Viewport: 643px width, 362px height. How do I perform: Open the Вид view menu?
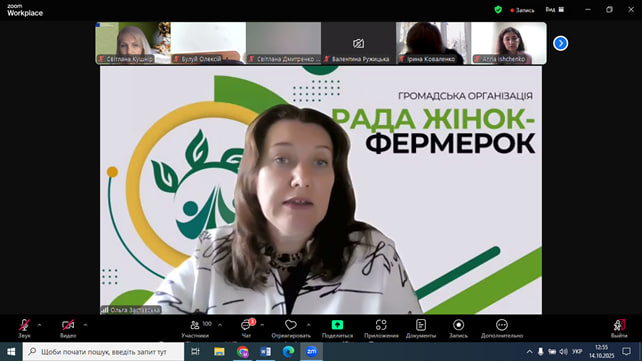coord(555,9)
